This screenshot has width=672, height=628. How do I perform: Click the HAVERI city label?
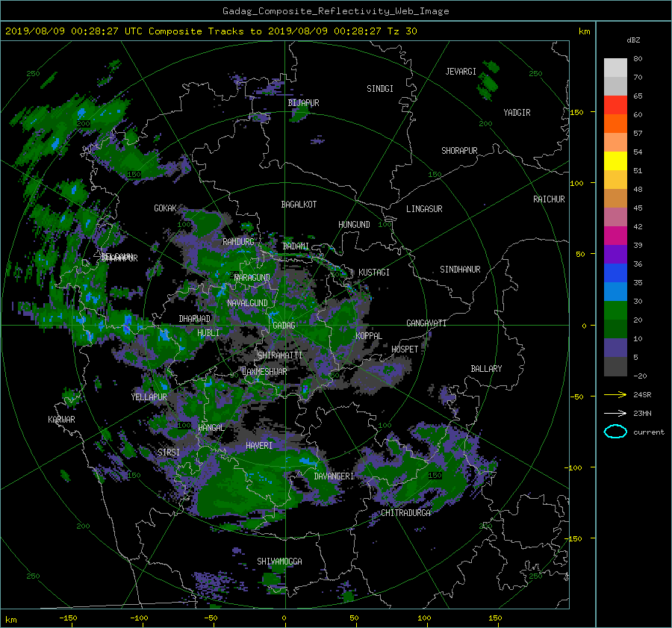tap(259, 446)
